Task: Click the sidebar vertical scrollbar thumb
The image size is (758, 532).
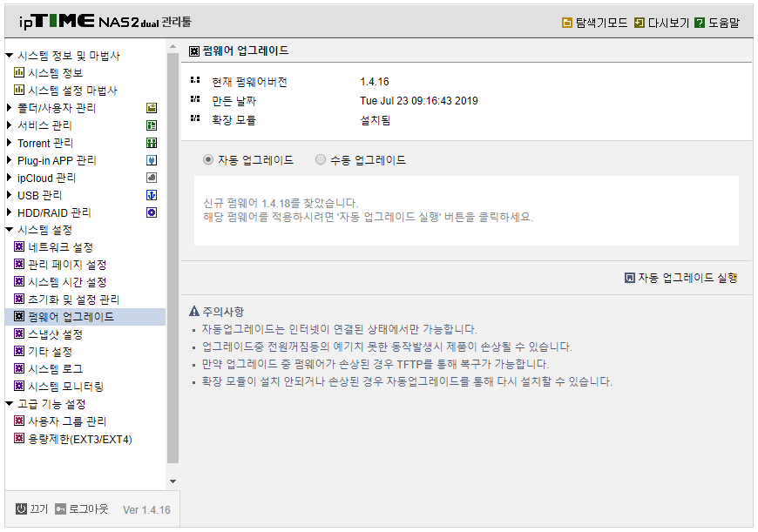Action: pyautogui.click(x=173, y=258)
